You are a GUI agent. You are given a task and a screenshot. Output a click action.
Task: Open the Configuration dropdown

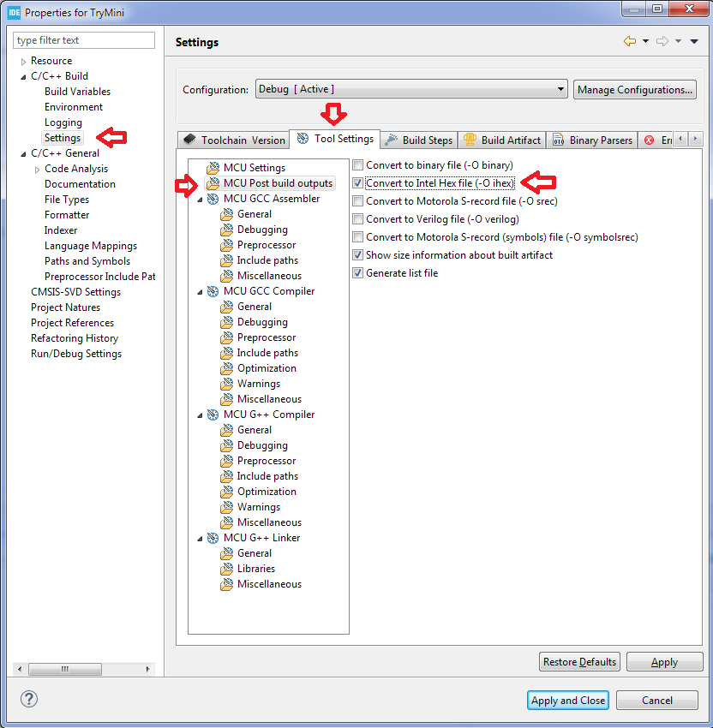(560, 89)
